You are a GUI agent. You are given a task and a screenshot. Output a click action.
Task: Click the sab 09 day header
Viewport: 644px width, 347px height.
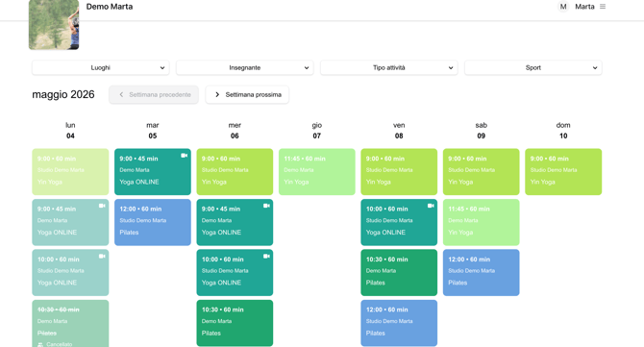click(x=481, y=131)
